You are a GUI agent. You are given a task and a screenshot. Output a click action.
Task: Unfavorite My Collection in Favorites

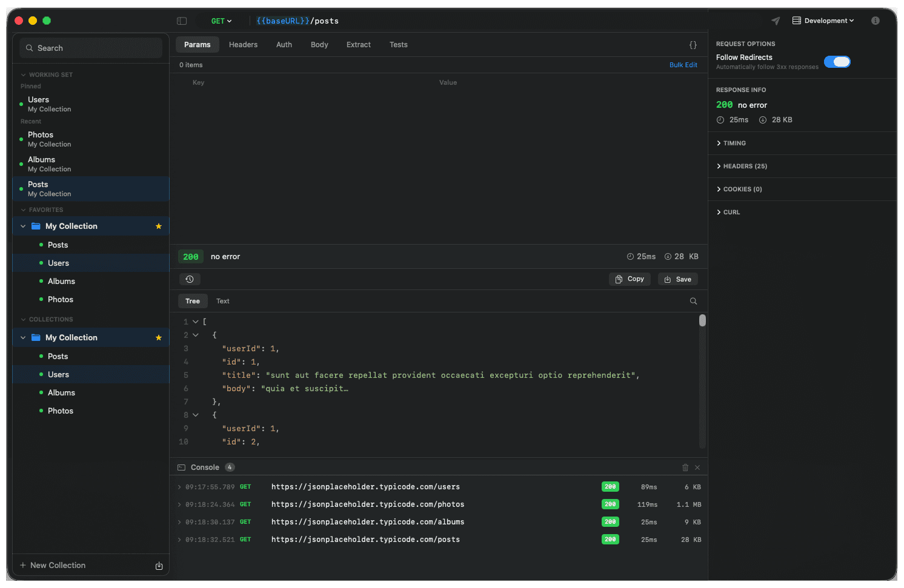(x=158, y=226)
